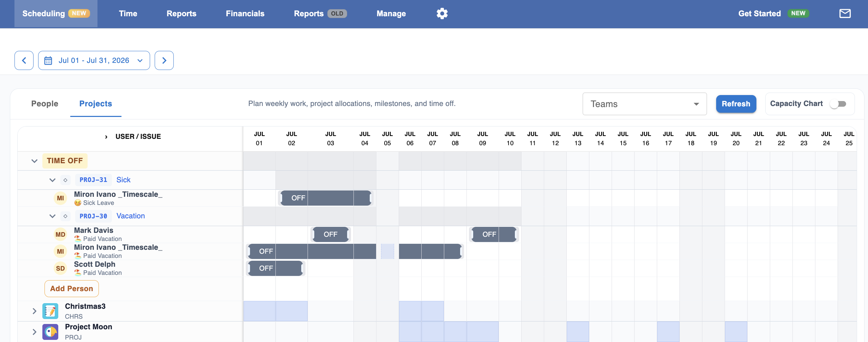Click Christmas3 allocation cell on Jul 01

(x=260, y=311)
